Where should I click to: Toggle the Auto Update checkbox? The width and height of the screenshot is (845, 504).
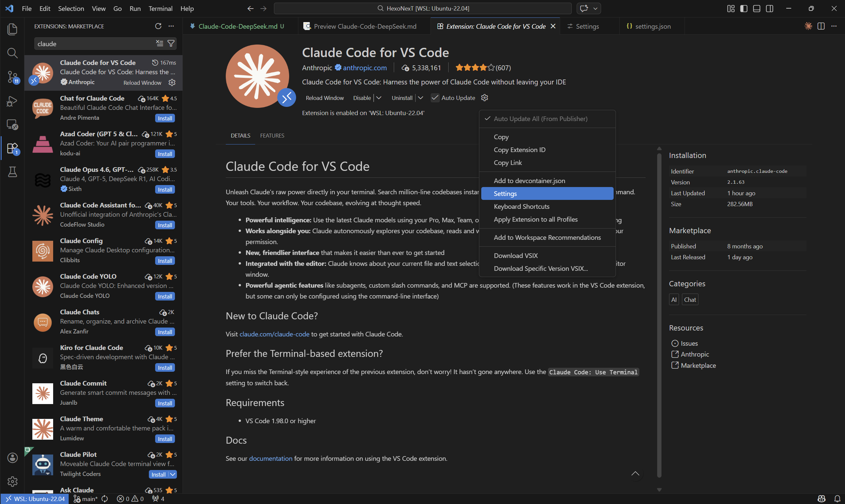[x=435, y=98]
